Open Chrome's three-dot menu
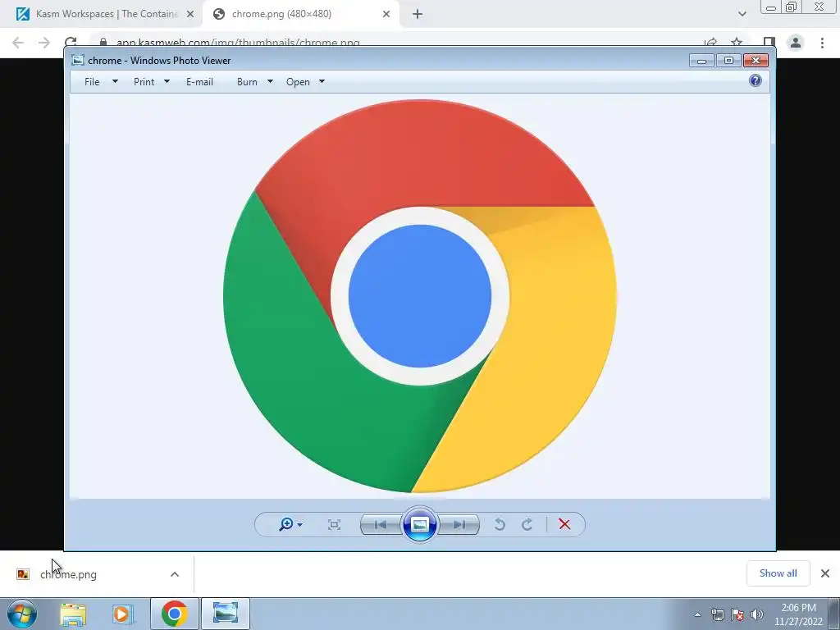Image resolution: width=840 pixels, height=630 pixels. [x=822, y=43]
